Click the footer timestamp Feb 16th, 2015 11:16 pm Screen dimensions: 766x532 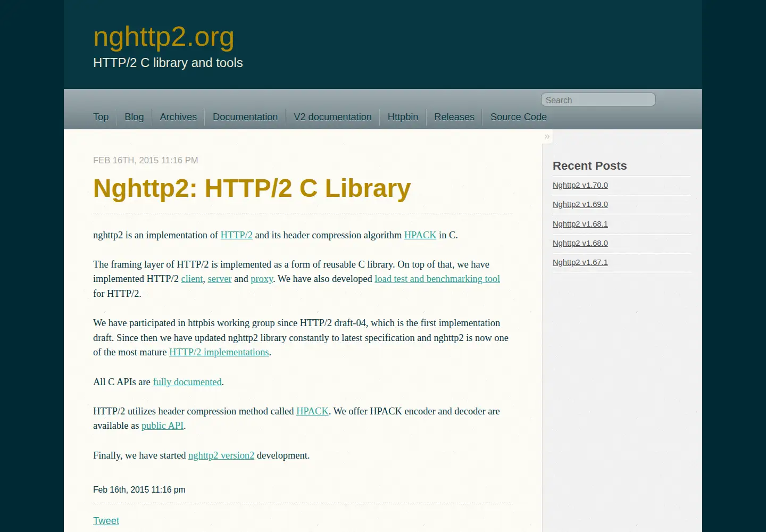139,489
